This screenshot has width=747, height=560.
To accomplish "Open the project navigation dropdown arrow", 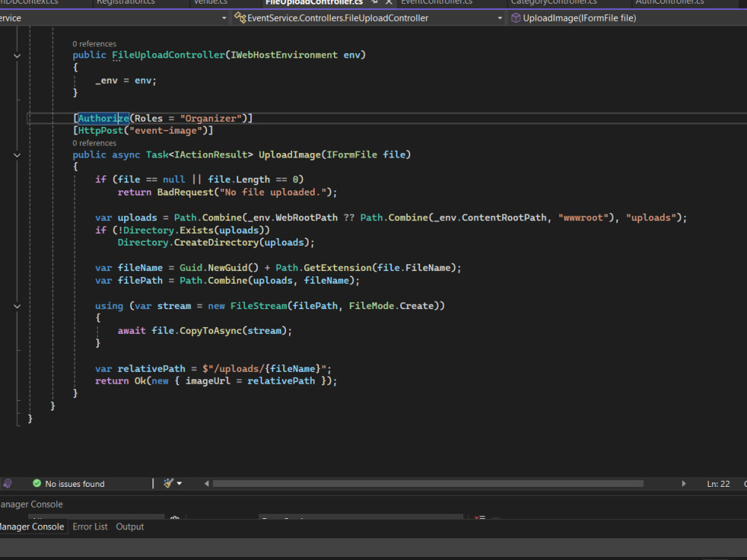I will (x=224, y=18).
